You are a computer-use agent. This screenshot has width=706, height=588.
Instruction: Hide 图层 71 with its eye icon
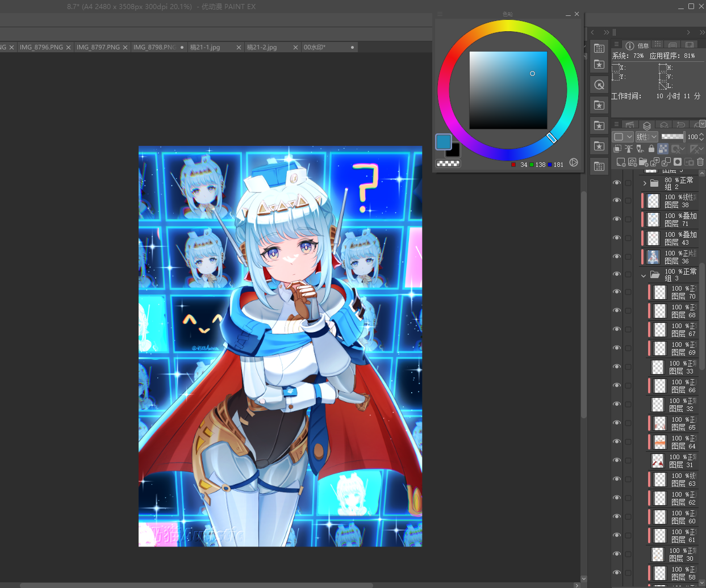click(616, 219)
